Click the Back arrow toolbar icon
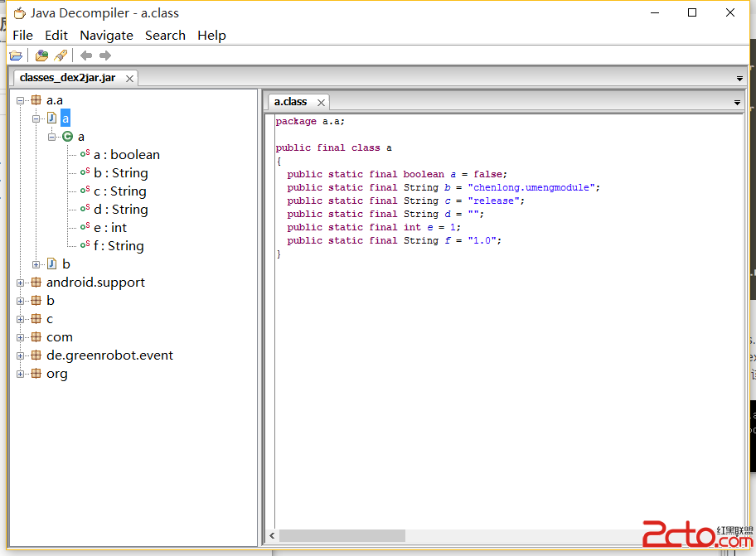 click(86, 56)
